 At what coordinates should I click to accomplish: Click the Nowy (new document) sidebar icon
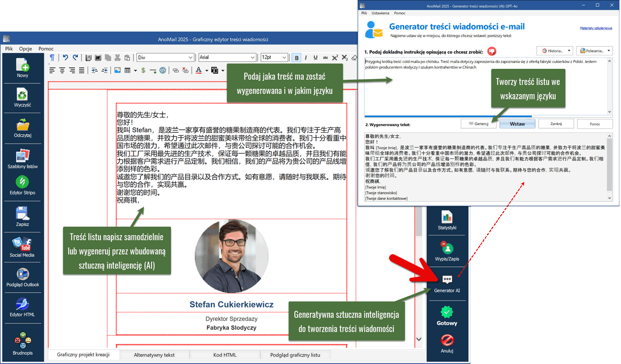[23, 65]
